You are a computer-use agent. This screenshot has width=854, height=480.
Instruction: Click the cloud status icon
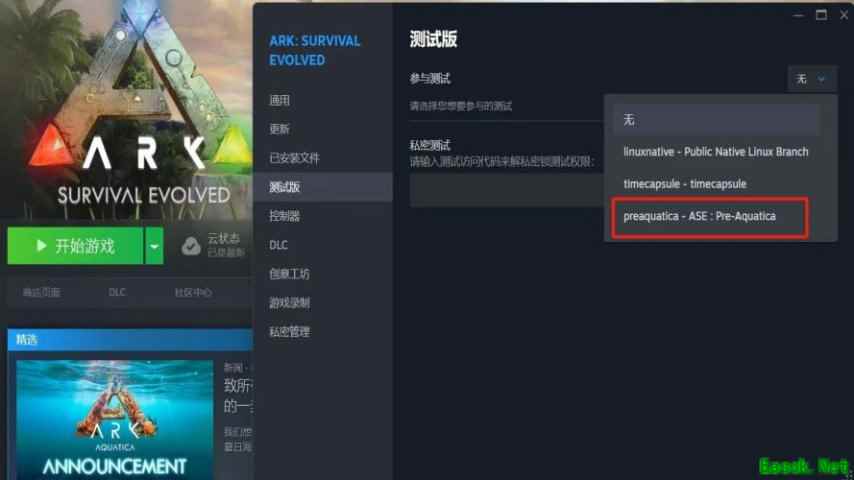[191, 246]
